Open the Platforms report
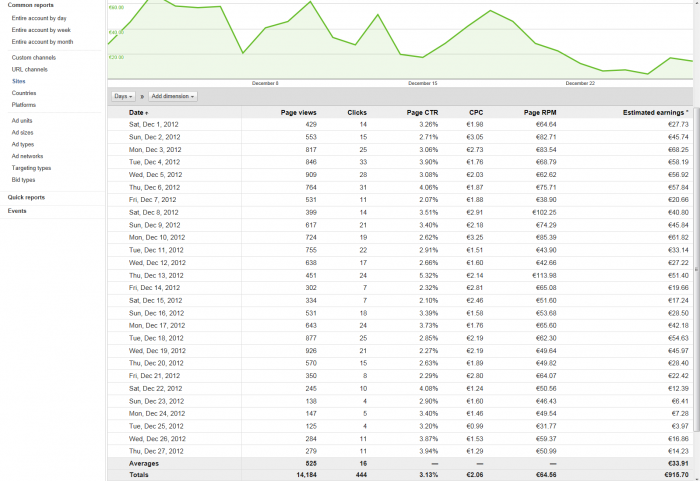This screenshot has width=700, height=481. pyautogui.click(x=24, y=105)
